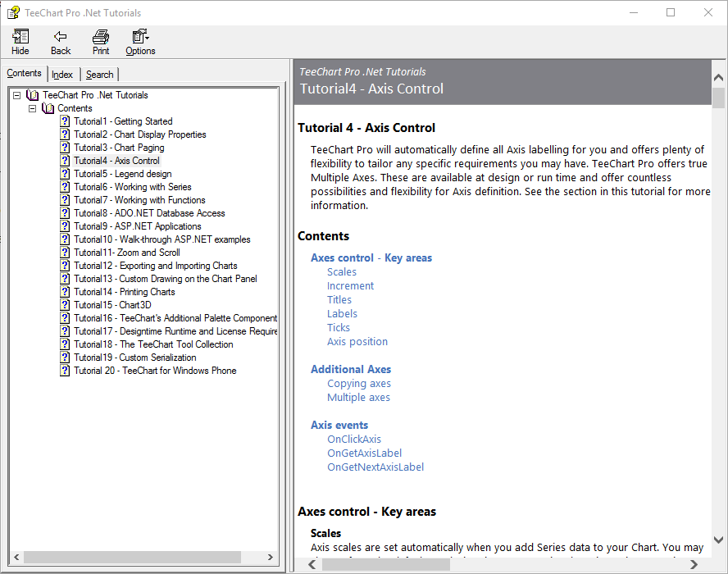The height and width of the screenshot is (574, 728).
Task: Click the content pane scroll up arrow
Action: (718, 77)
